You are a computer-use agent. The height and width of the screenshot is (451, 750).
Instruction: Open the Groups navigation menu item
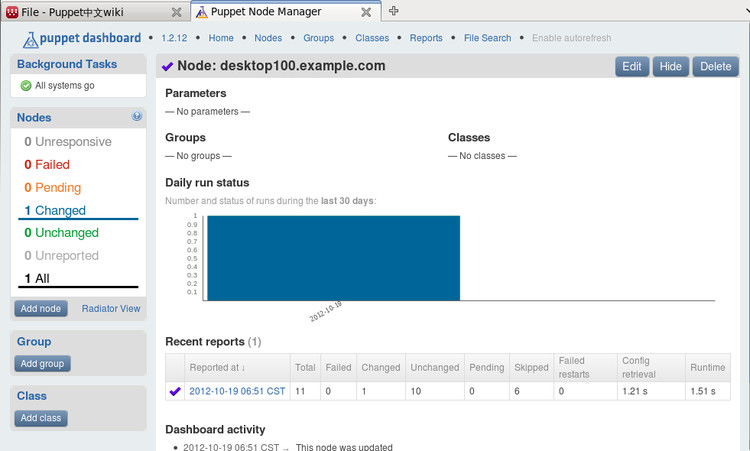coord(318,38)
